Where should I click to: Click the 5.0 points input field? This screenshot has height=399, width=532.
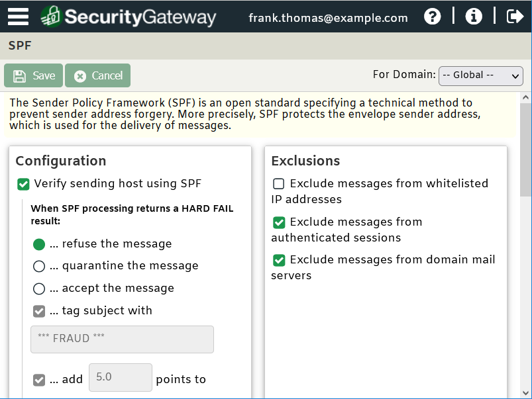point(120,378)
